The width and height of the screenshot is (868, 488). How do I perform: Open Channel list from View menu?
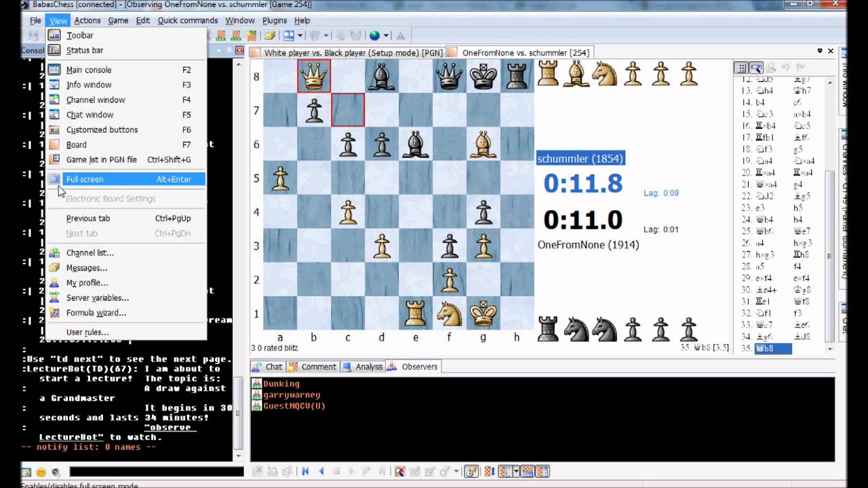(125, 253)
